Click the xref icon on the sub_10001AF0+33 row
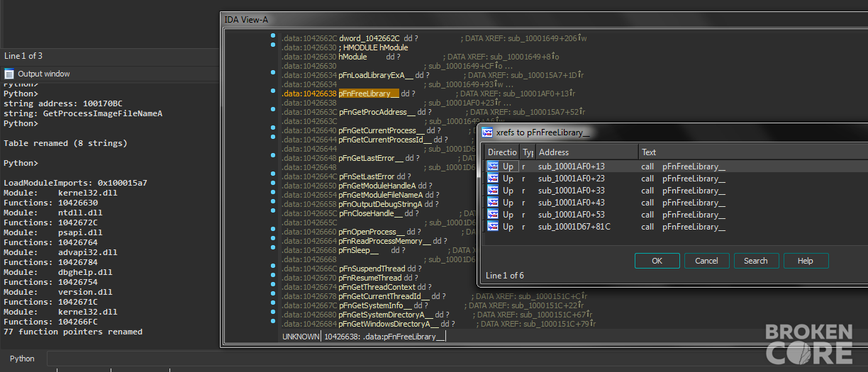This screenshot has height=372, width=868. [x=493, y=191]
